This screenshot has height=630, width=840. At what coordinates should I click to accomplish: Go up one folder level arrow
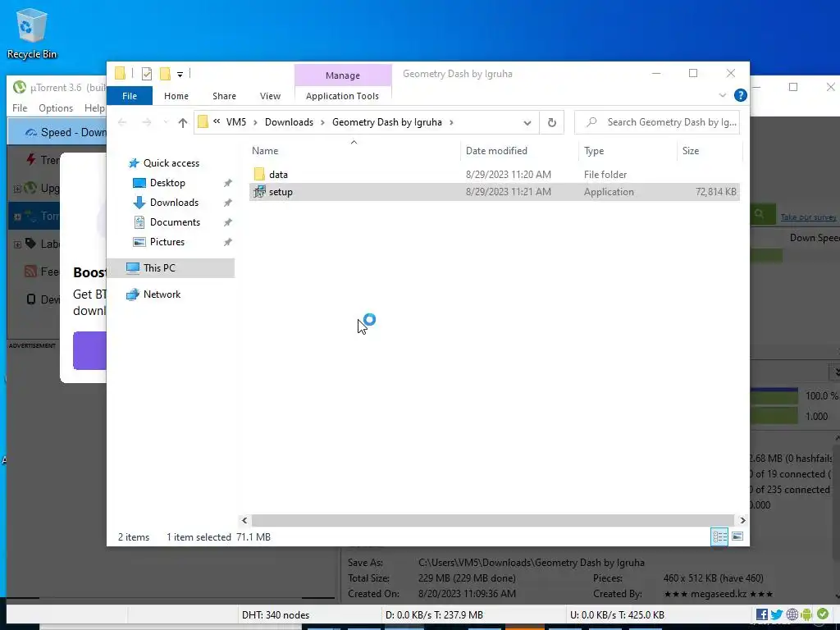(183, 123)
